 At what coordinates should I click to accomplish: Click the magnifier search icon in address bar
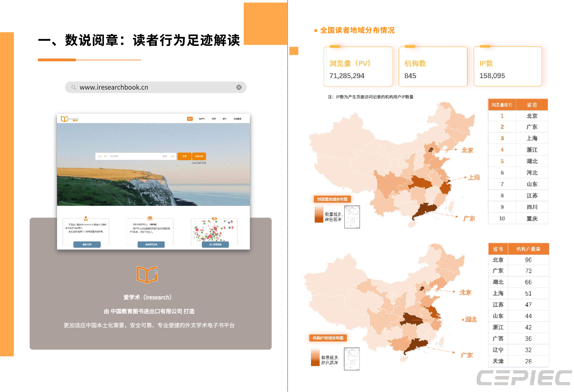click(74, 88)
